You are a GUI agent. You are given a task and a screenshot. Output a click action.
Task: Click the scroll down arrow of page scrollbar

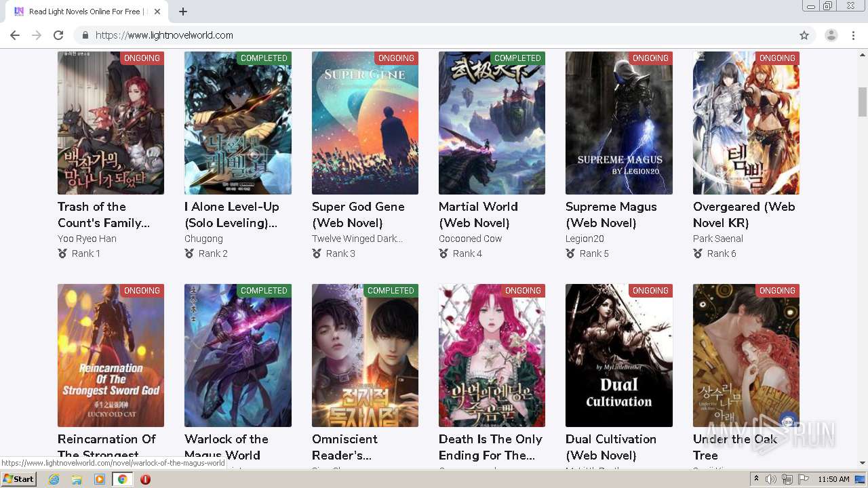click(x=863, y=463)
